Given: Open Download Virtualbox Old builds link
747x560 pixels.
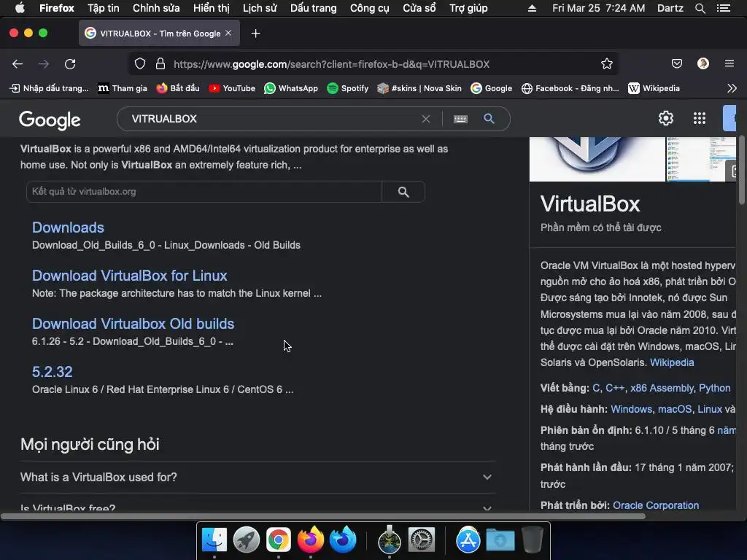Looking at the screenshot, I should coord(133,324).
